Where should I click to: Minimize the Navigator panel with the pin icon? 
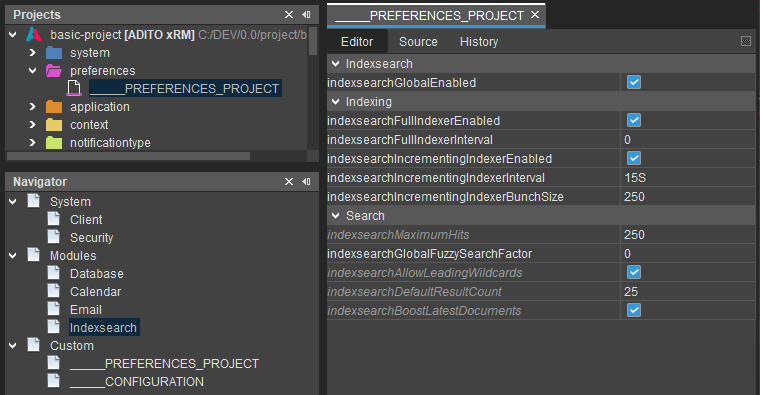tap(306, 181)
